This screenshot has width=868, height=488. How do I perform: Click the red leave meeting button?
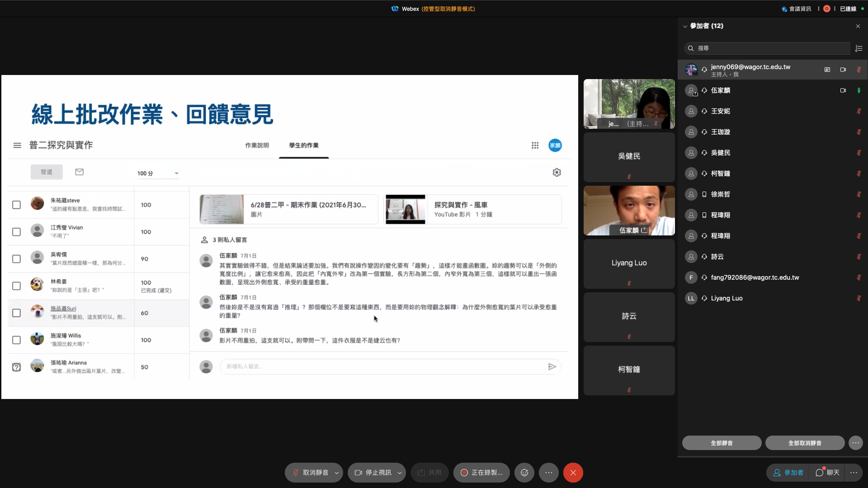(573, 473)
